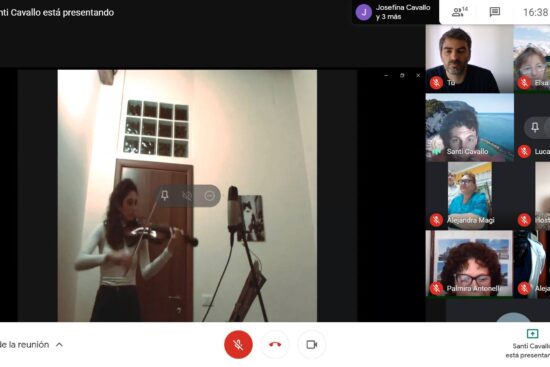Screen dimensions: 550x367
Task: Select the Palmira Antonelli video tile
Action: (469, 263)
